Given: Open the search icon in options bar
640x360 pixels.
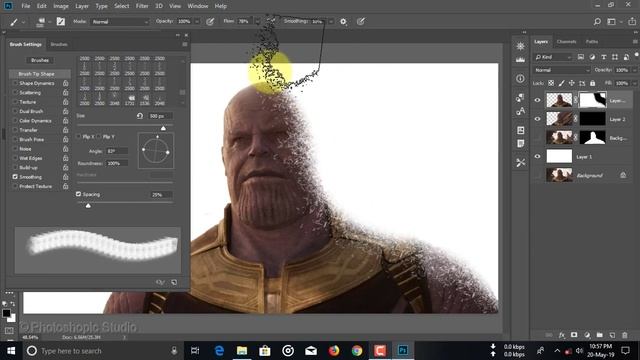Looking at the screenshot, I should 597,22.
